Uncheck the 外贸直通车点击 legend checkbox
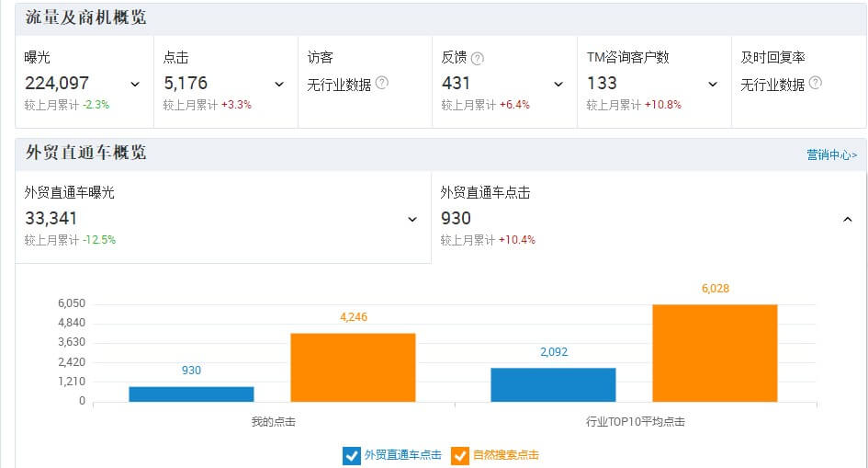Viewport: 868px width, 468px height. 352,456
